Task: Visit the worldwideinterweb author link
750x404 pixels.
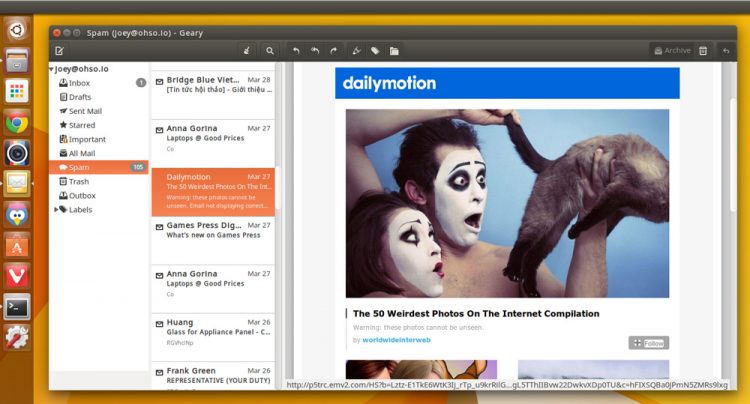Action: coord(397,340)
